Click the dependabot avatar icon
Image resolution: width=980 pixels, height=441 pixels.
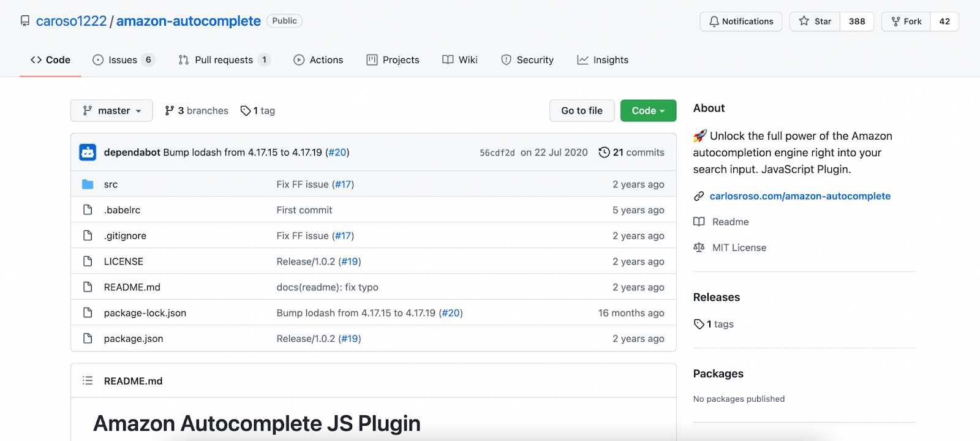click(88, 153)
